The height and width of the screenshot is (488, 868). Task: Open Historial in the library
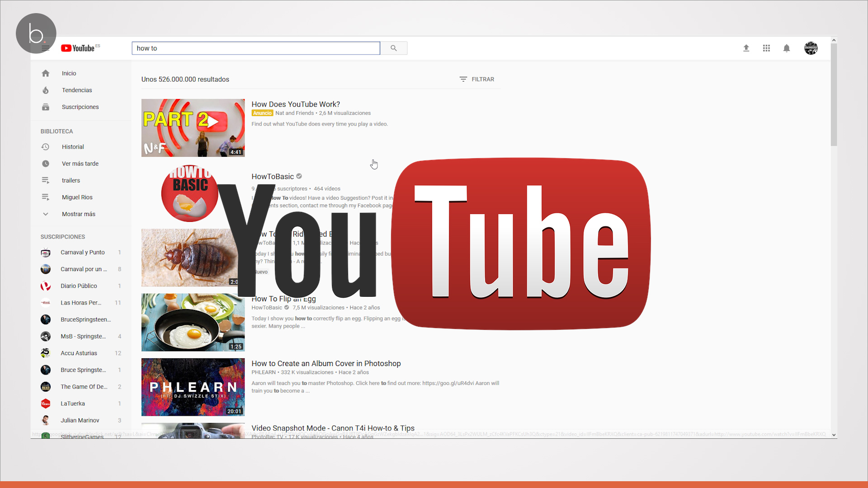73,147
